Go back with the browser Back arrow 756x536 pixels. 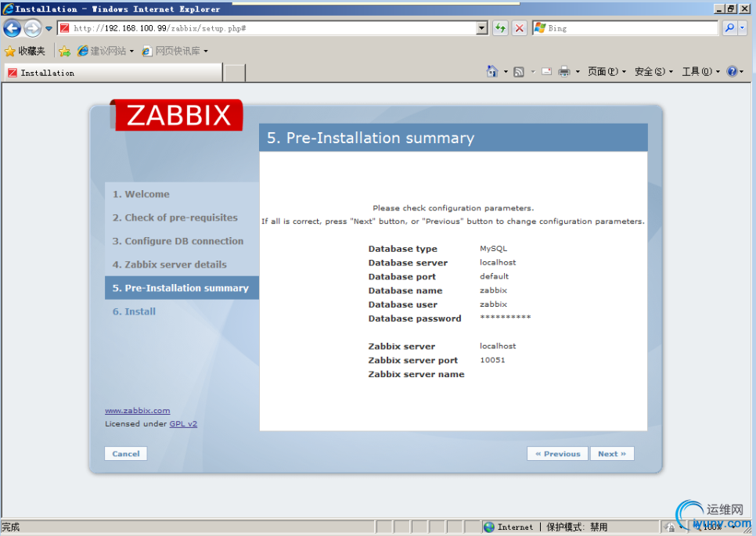point(12,28)
